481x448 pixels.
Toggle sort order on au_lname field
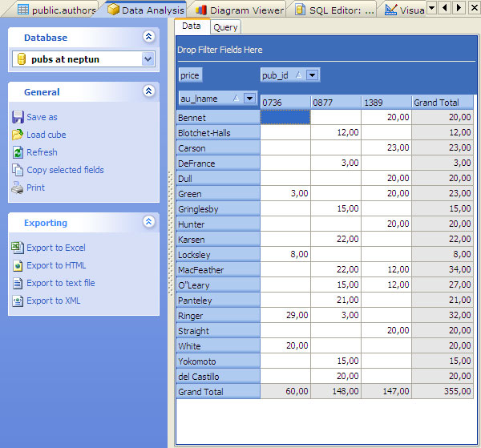236,98
